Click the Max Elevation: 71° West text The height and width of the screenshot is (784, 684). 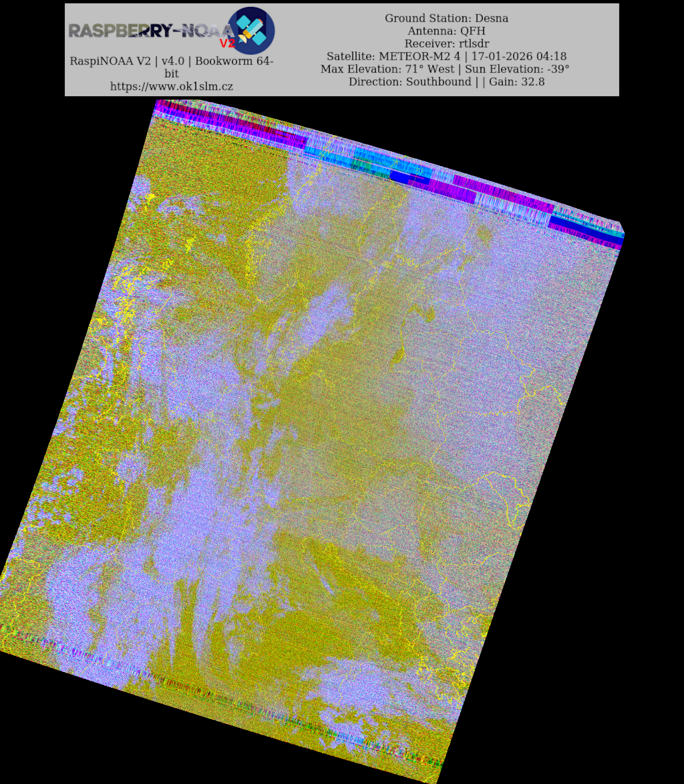(x=387, y=69)
